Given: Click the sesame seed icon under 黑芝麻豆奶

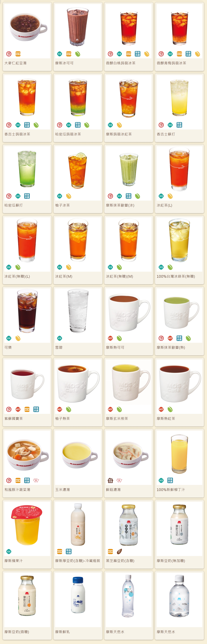Looking at the screenshot, I should click(119, 551).
